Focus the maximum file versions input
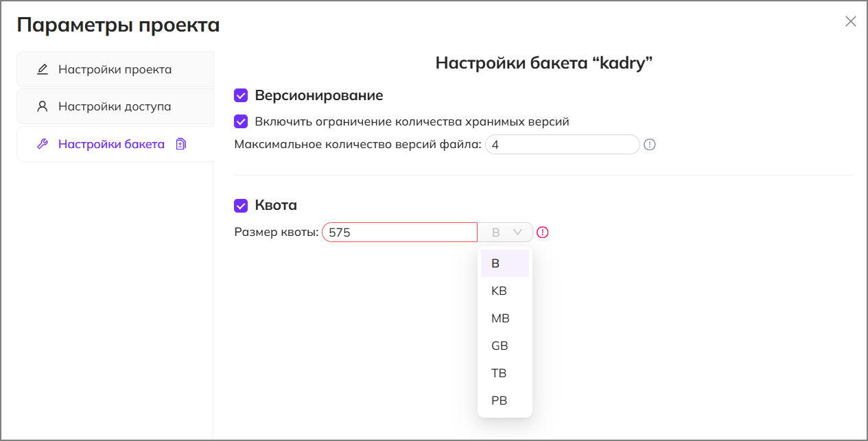 [x=562, y=145]
